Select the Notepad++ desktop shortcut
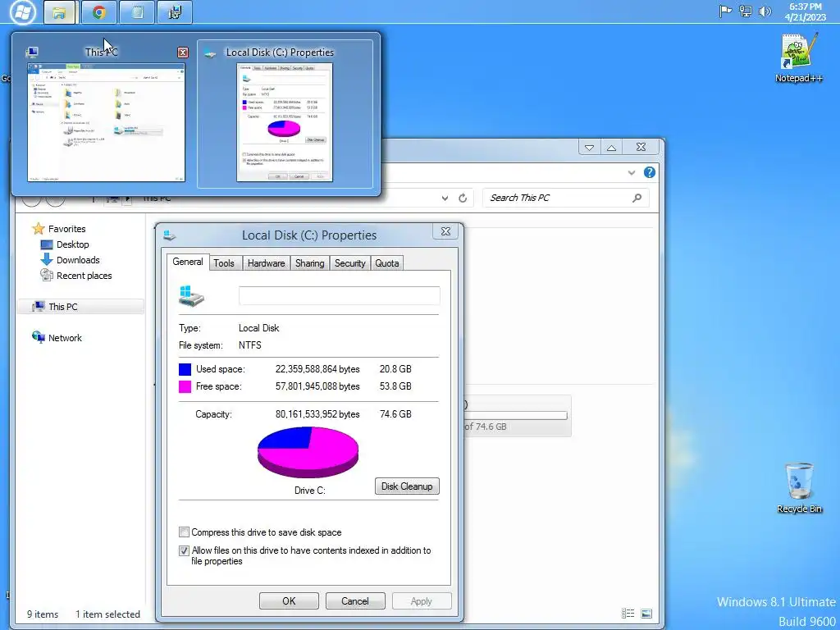840x630 pixels. (799, 58)
